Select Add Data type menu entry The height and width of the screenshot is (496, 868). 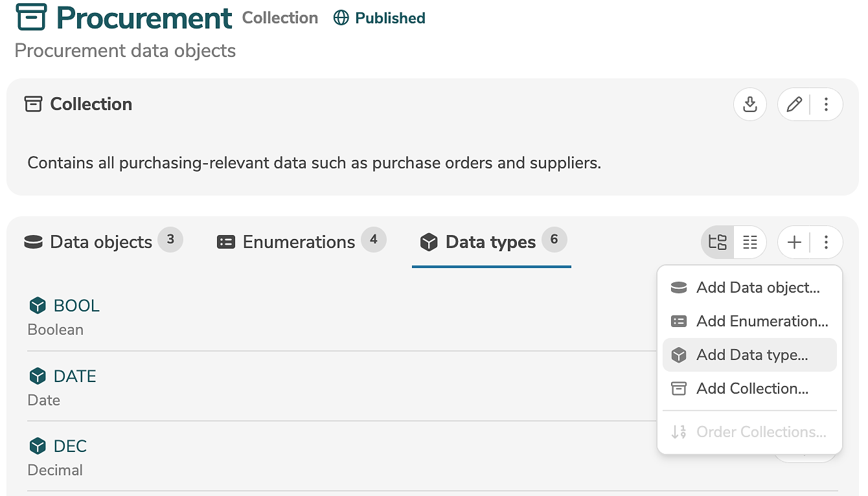click(x=750, y=355)
